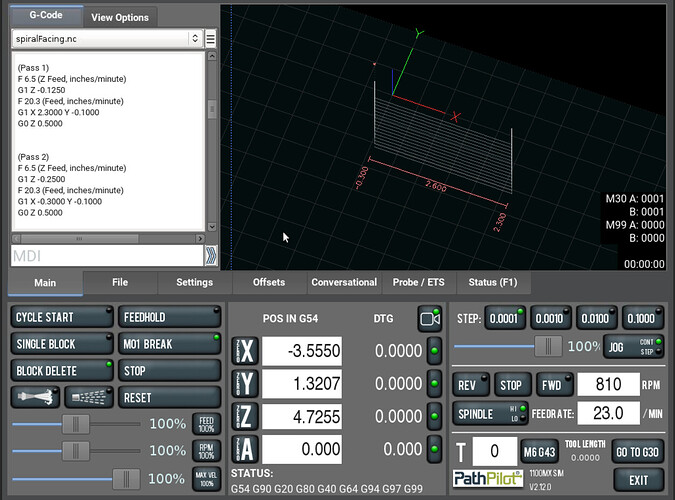Click the X position DRO field

point(302,351)
